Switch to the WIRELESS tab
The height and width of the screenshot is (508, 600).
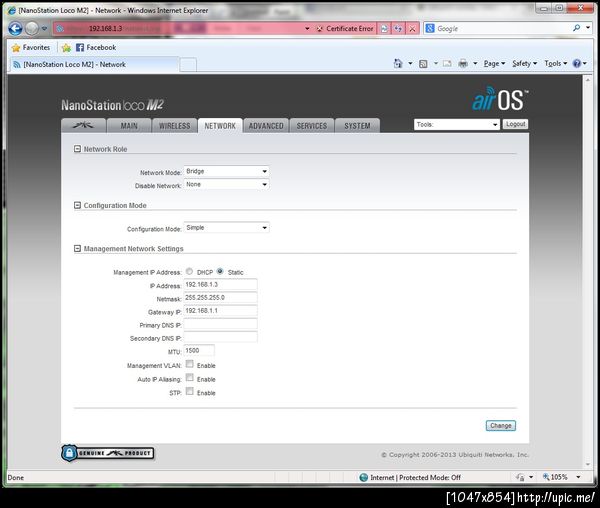174,126
